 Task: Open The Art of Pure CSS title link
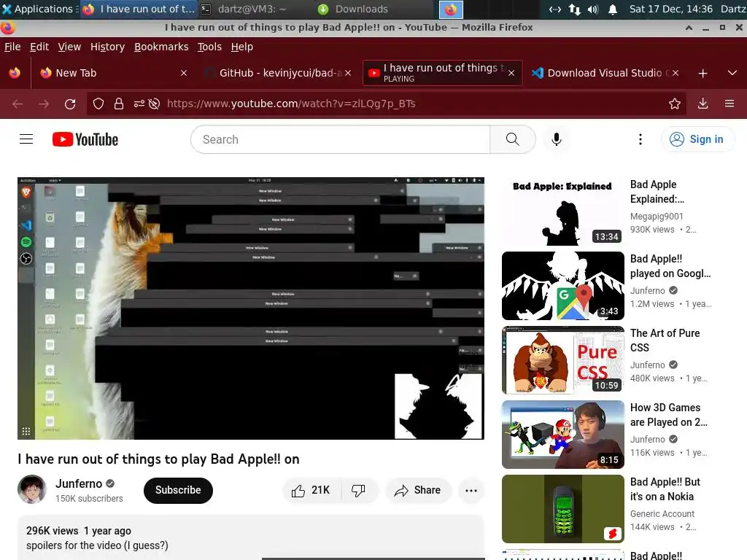click(665, 340)
